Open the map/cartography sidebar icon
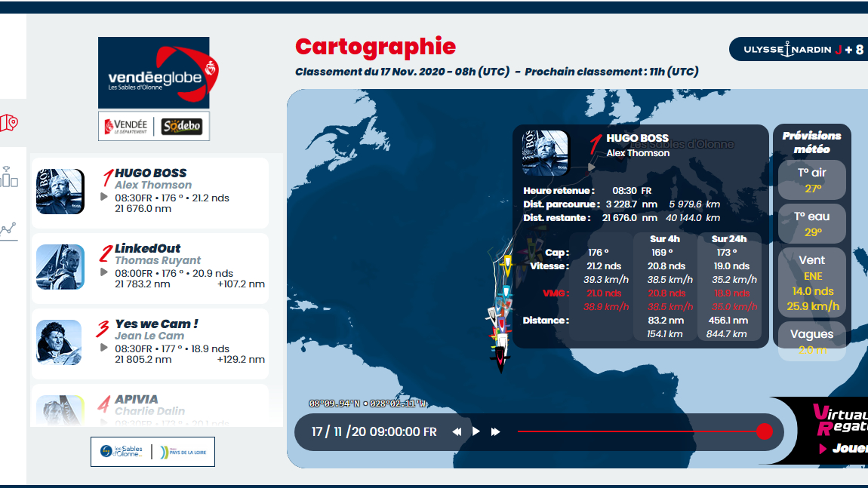Viewport: 868px width, 488px height. 9,123
